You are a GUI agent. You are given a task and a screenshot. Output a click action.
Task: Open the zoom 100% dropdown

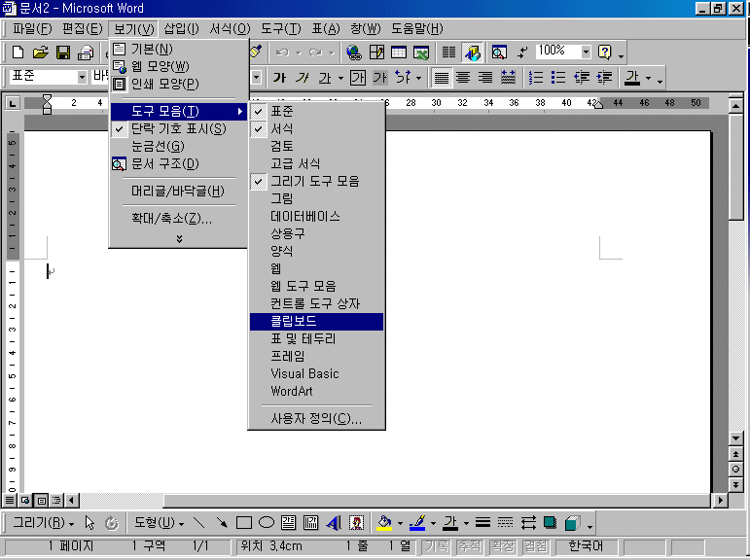[586, 52]
